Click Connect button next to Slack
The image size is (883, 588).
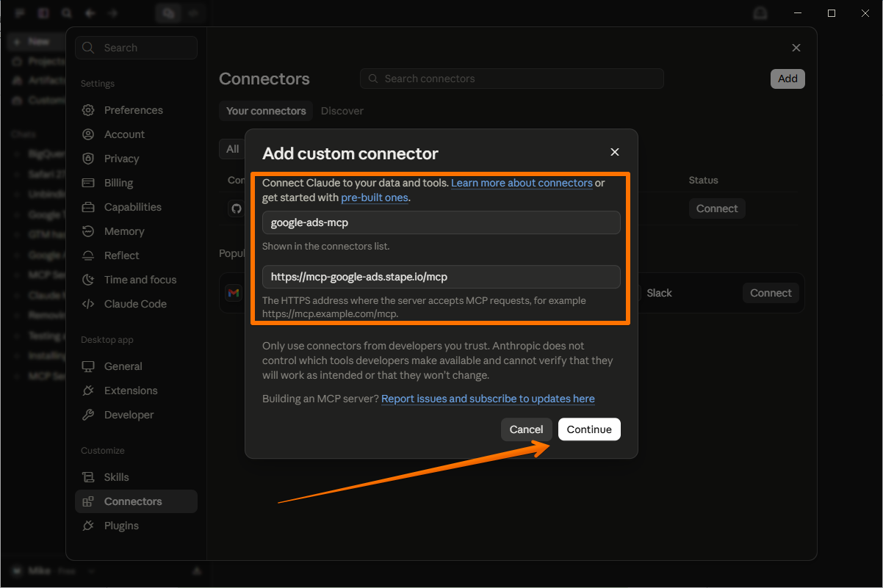click(771, 293)
